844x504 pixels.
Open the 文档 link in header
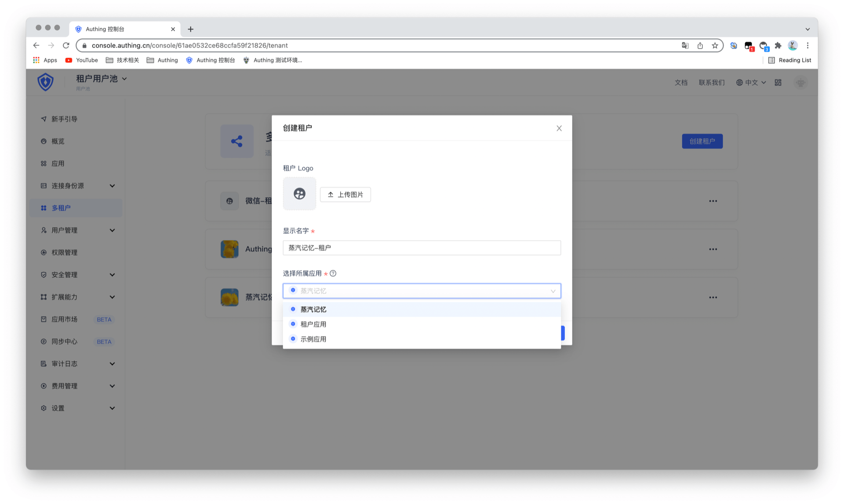[x=680, y=83]
